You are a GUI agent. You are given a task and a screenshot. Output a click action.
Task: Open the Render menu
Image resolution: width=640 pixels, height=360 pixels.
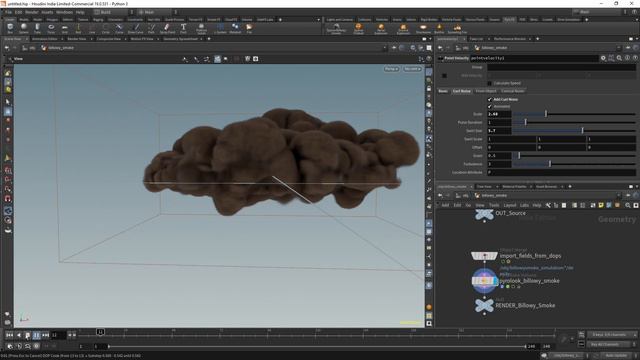point(31,12)
